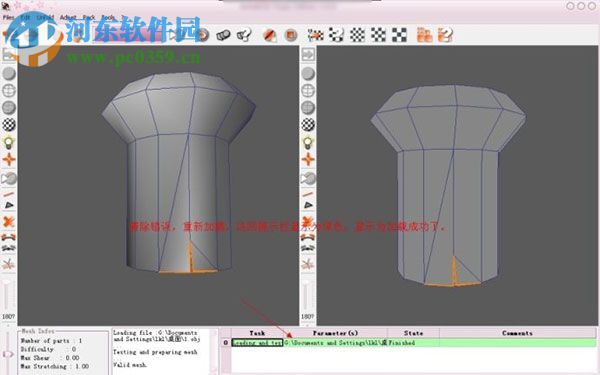Screen dimensions: 600x375
Task: Click the Comments column header
Action: pos(517,333)
